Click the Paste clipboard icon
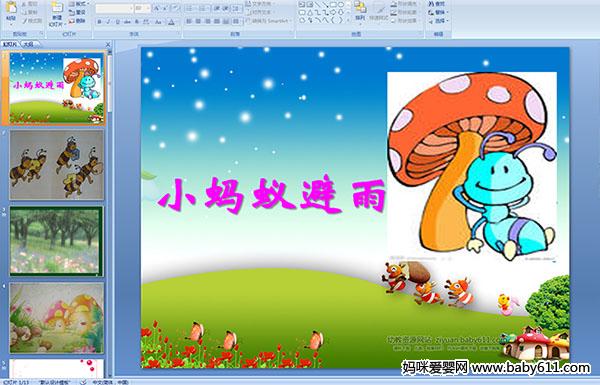The image size is (600, 385). tap(11, 8)
